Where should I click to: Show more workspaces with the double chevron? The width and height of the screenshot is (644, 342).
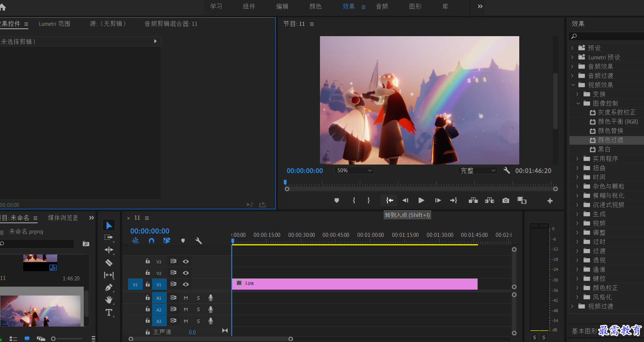[x=480, y=6]
